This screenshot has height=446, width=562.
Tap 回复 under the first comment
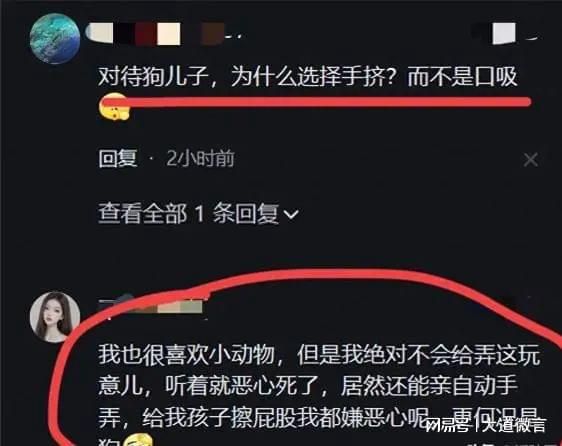[118, 158]
